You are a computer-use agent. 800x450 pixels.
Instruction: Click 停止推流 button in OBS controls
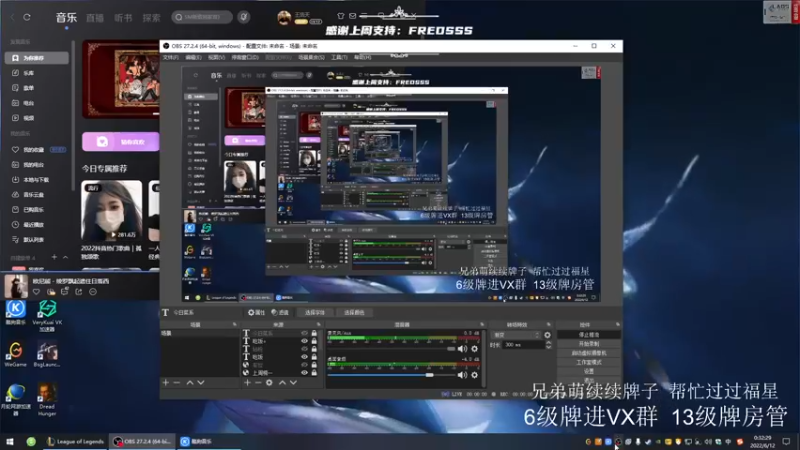point(589,335)
